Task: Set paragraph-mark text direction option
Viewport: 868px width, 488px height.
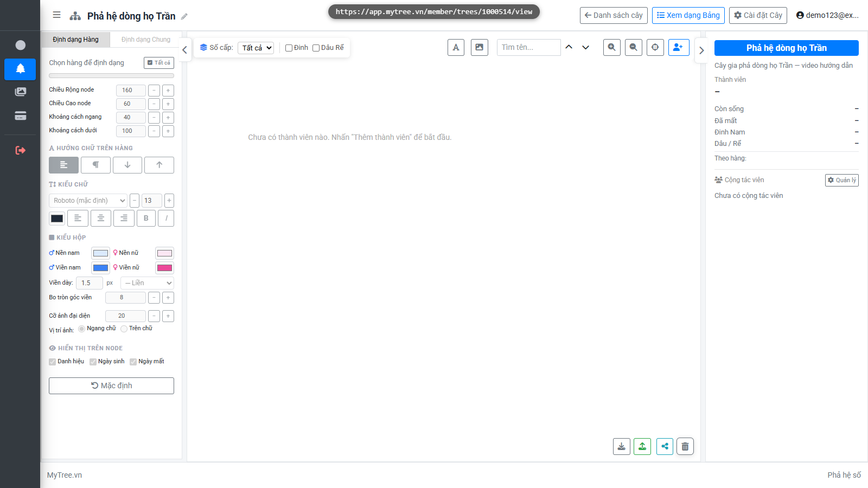Action: click(x=95, y=165)
